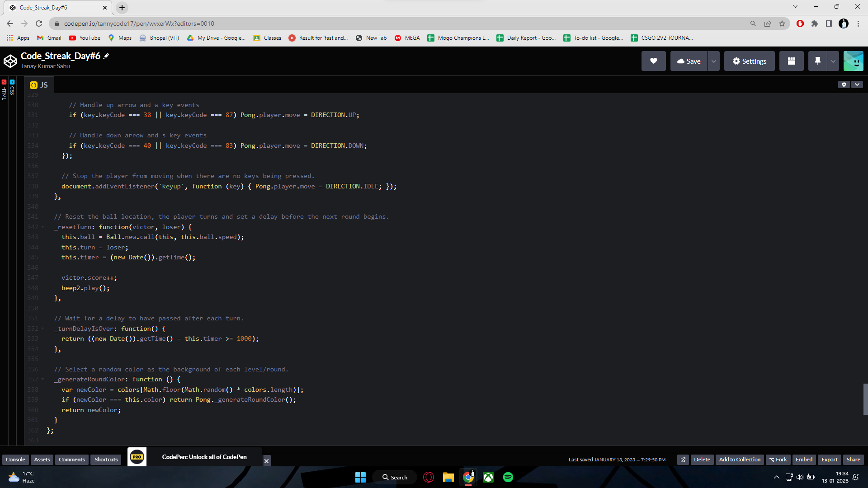Expand the pin options chevron

(832, 61)
